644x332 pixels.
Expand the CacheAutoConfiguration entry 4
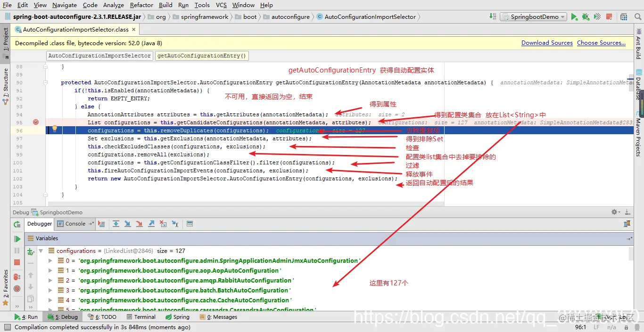(x=50, y=300)
